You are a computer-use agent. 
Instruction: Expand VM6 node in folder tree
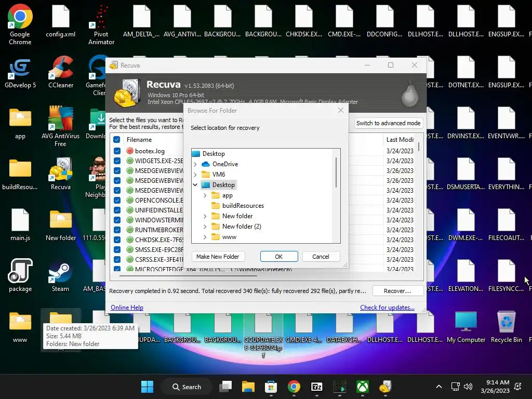[195, 175]
